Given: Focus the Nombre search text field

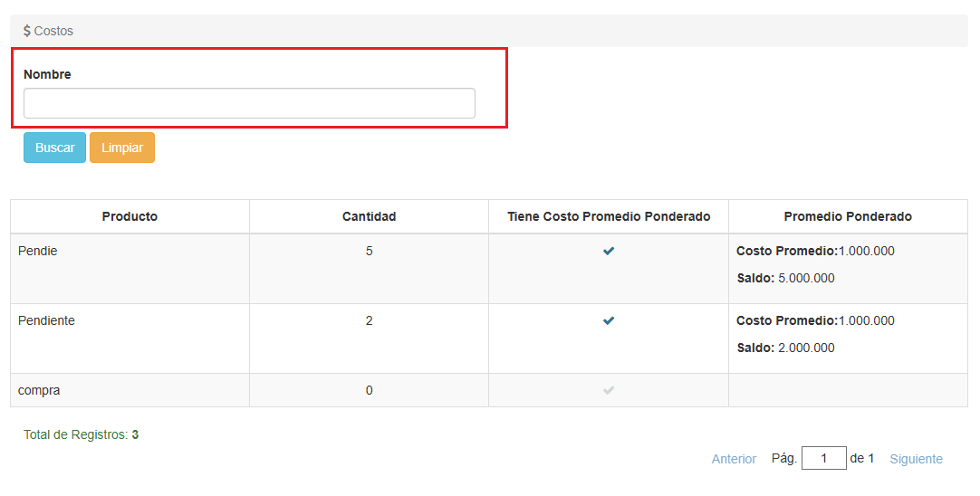Looking at the screenshot, I should [x=249, y=103].
